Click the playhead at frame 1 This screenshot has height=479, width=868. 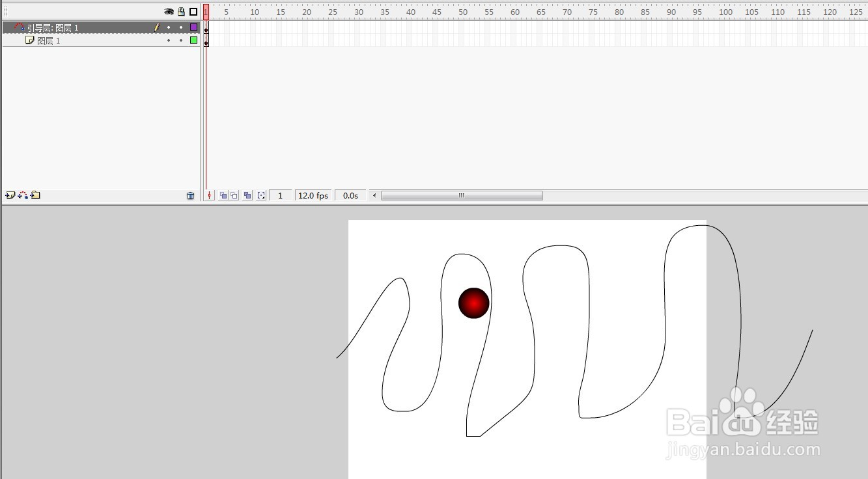pyautogui.click(x=206, y=12)
